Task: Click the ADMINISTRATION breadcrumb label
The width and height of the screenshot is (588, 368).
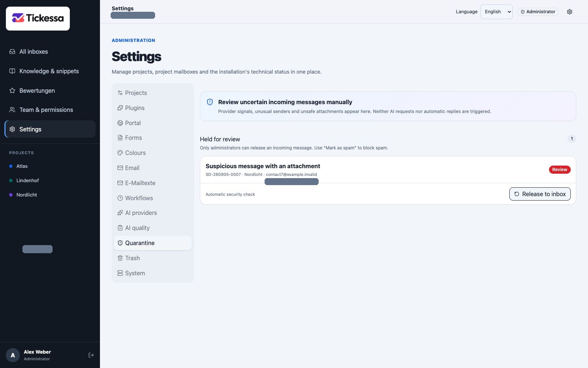Action: 133,40
